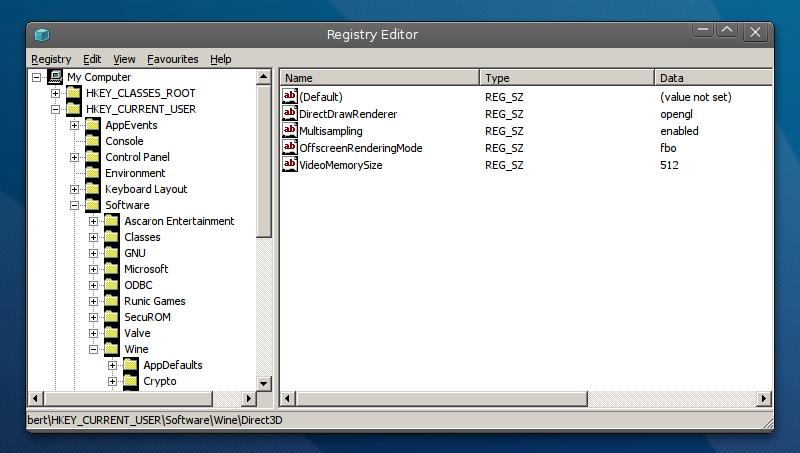The image size is (800, 453).
Task: Open the Registry menu
Action: tap(51, 59)
